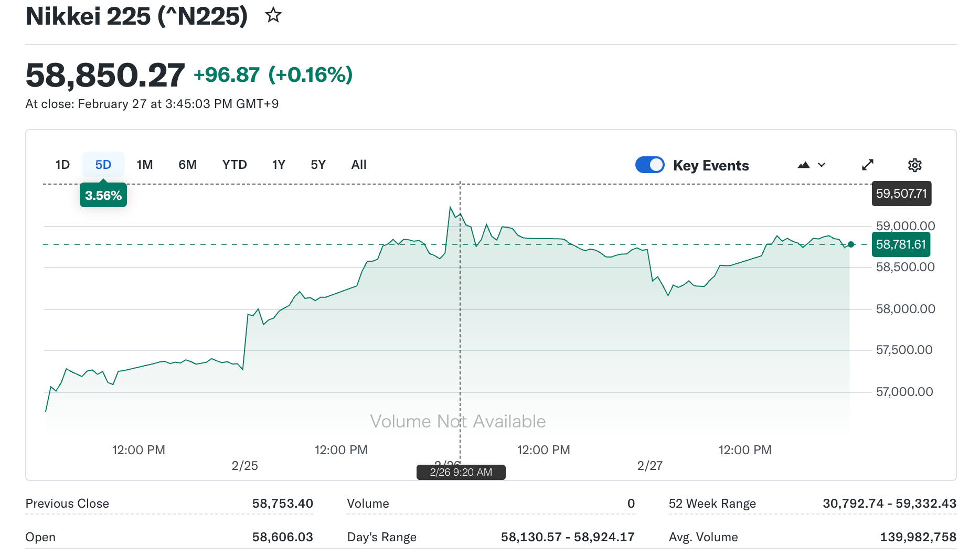This screenshot has height=557, width=980.
Task: Click the 52 Week Range label
Action: [712, 504]
